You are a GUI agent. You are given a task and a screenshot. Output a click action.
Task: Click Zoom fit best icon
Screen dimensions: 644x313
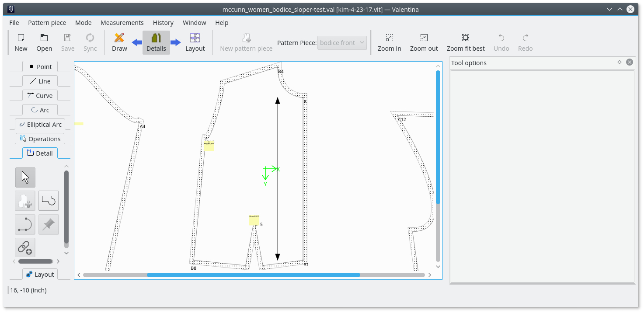tap(465, 42)
